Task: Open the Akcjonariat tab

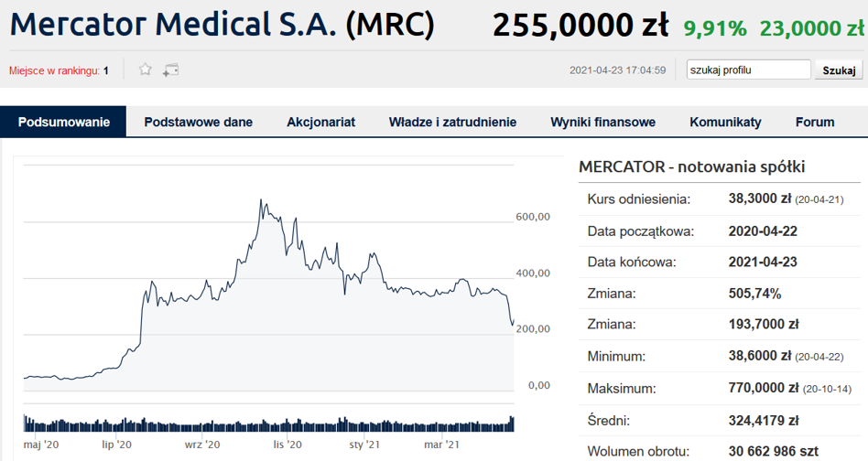Action: pos(320,123)
